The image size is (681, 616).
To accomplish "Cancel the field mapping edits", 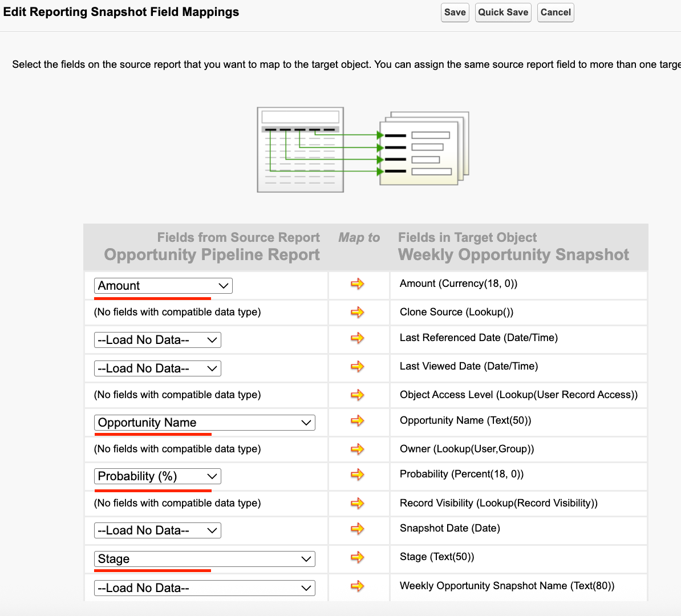I will pyautogui.click(x=556, y=13).
